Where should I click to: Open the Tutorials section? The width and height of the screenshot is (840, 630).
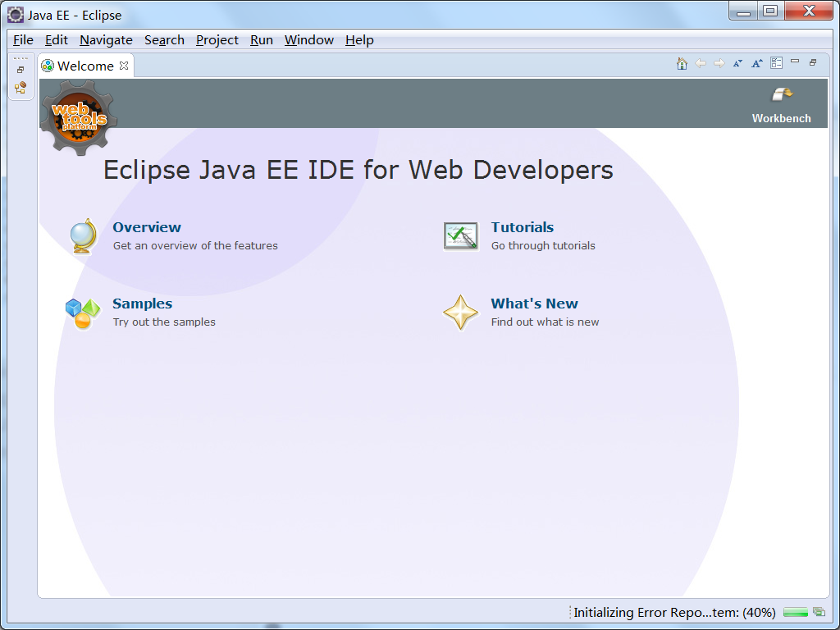[x=522, y=227]
